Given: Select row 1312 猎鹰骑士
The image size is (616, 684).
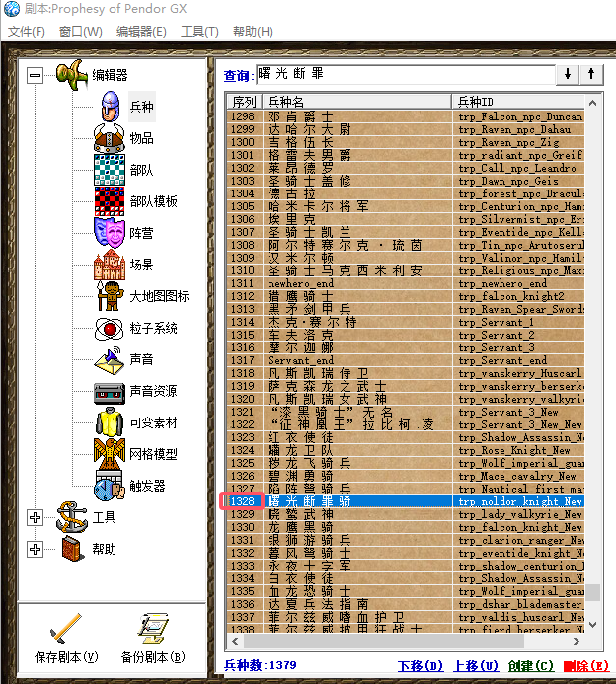Looking at the screenshot, I should pyautogui.click(x=406, y=296).
